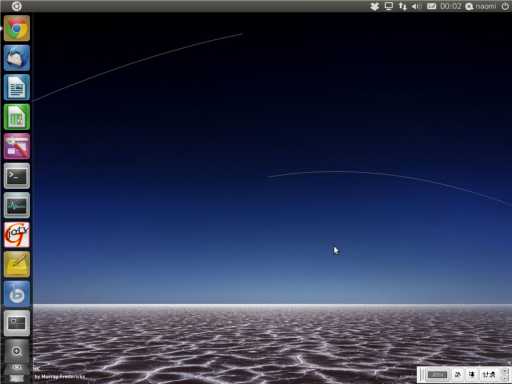Screen dimensions: 512x384
Task: Open the power session menu
Action: 505,6
